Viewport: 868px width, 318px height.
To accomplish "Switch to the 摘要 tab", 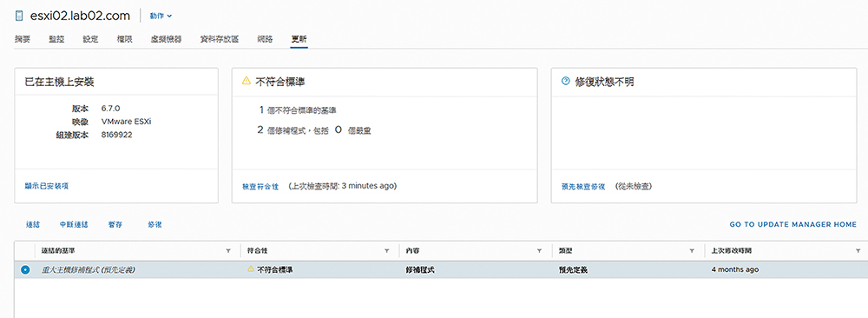I will 23,39.
